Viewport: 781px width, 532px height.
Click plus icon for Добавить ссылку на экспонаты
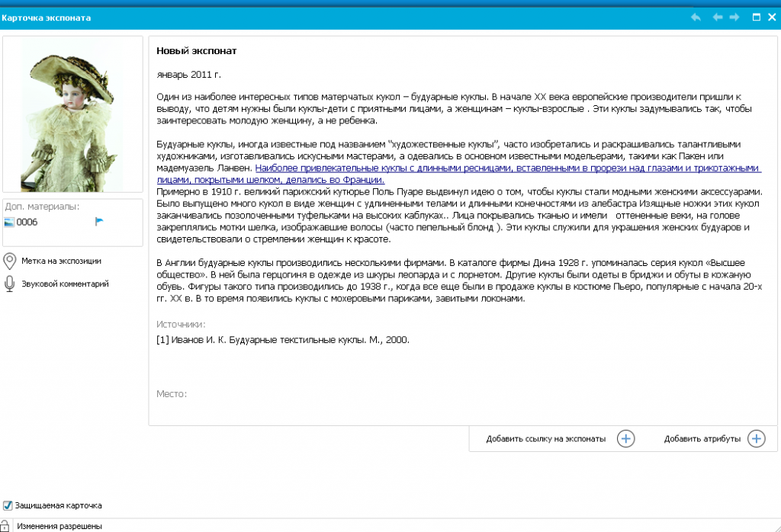(x=626, y=439)
